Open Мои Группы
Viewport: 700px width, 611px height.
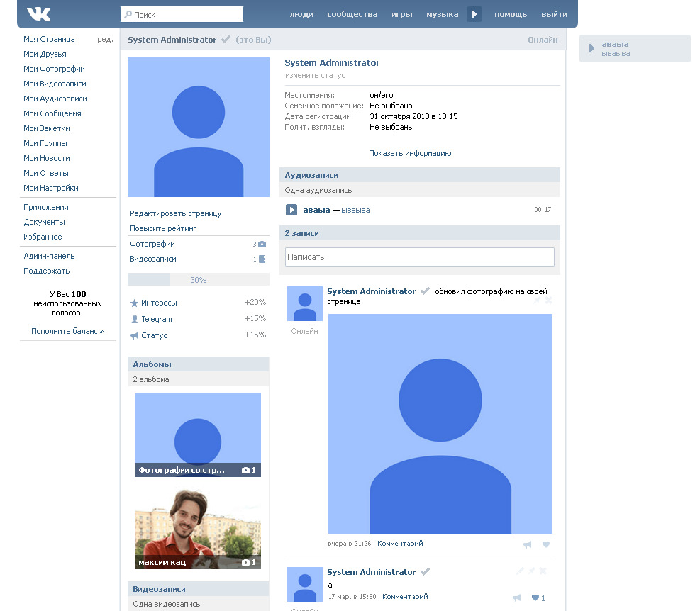tap(45, 143)
